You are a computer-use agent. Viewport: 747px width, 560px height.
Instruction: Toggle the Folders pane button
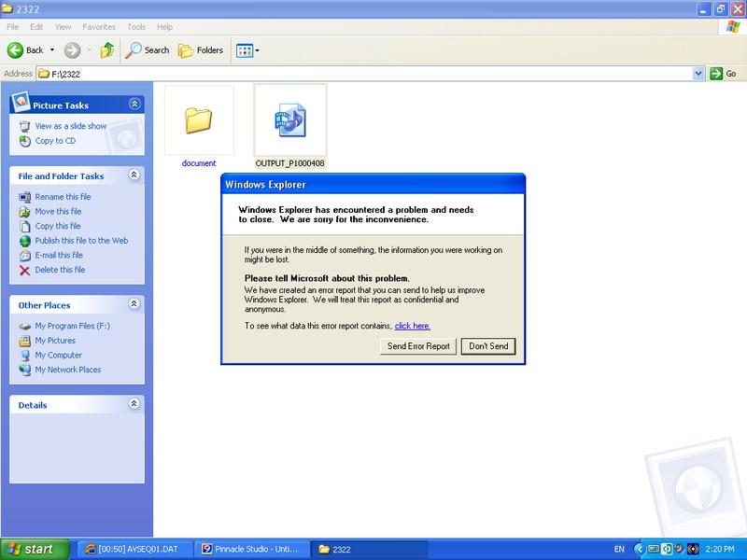tap(201, 50)
